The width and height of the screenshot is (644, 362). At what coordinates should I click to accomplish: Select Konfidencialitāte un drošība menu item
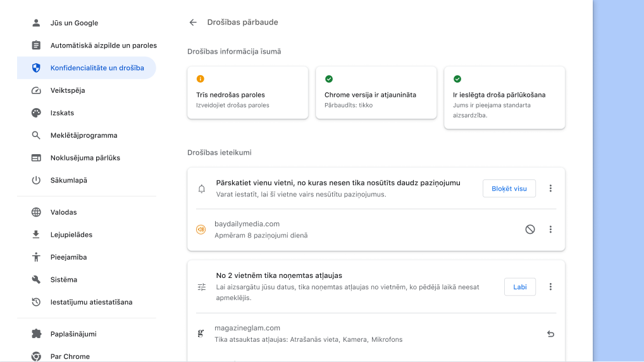pos(87,68)
